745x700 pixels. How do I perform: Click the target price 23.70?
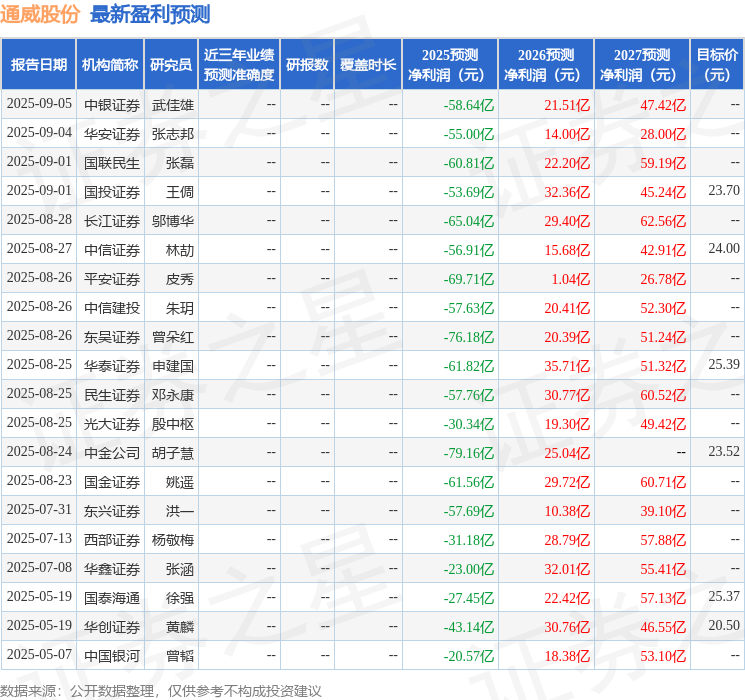pyautogui.click(x=724, y=191)
